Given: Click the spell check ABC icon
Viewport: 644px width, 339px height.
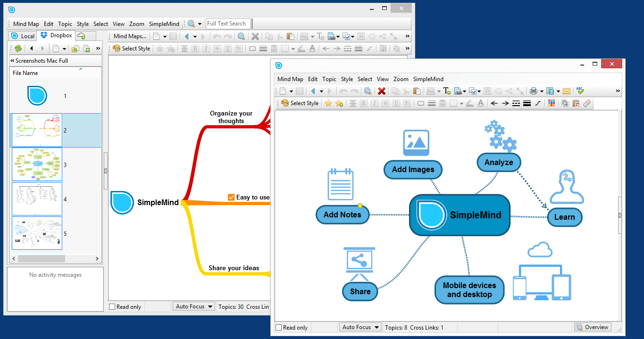Looking at the screenshot, I should (x=580, y=91).
